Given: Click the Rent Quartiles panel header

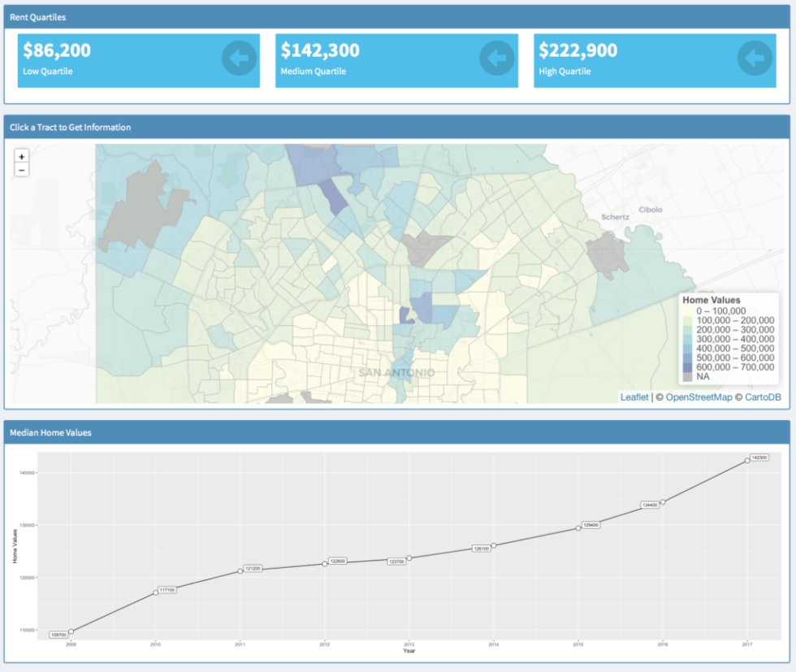Looking at the screenshot, I should 396,16.
